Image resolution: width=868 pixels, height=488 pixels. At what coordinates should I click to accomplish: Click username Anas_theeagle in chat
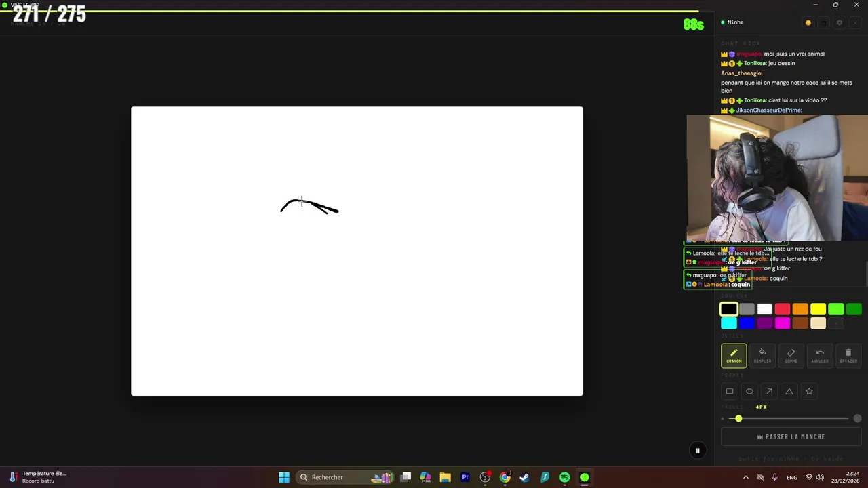pyautogui.click(x=741, y=73)
